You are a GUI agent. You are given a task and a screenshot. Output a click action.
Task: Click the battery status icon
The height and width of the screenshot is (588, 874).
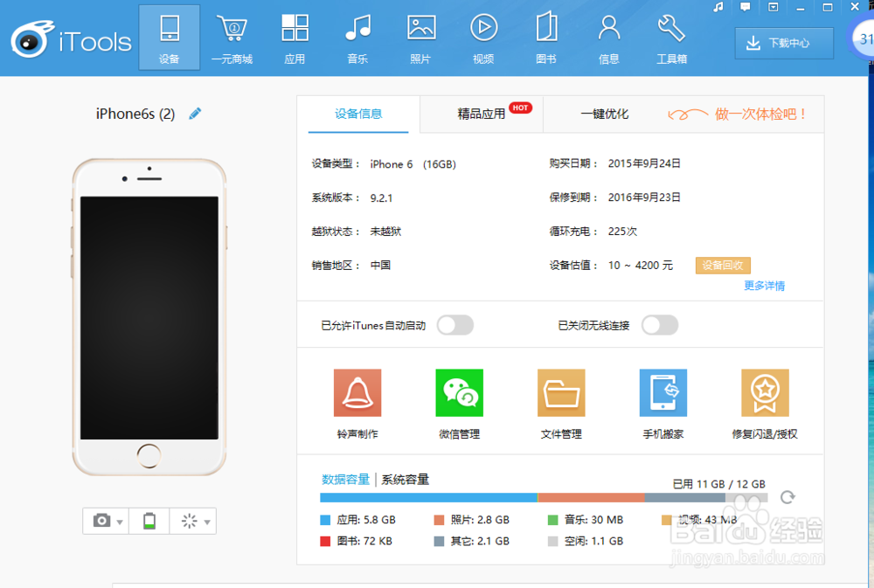(149, 521)
